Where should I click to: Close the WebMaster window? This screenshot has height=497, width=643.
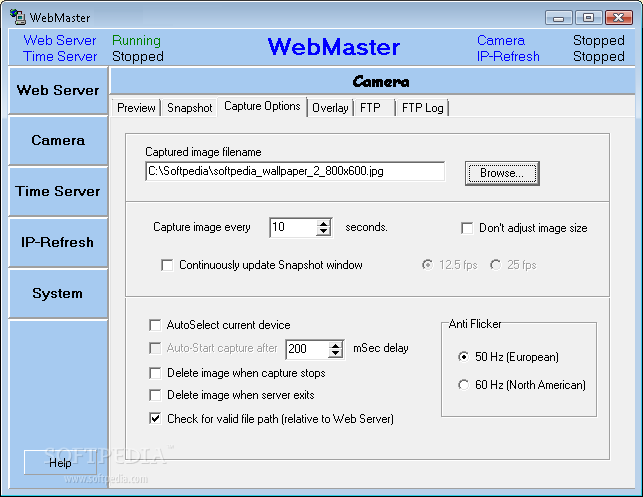tap(618, 18)
